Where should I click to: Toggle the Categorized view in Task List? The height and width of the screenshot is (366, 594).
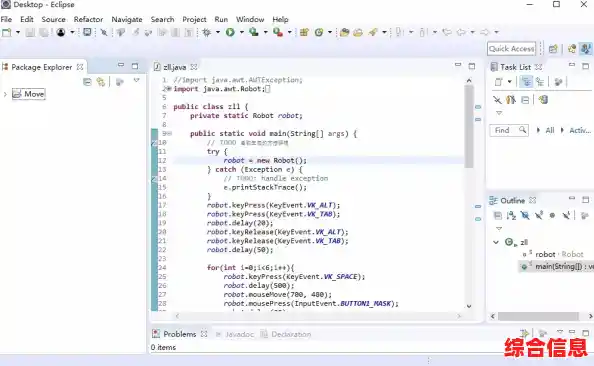tap(526, 81)
